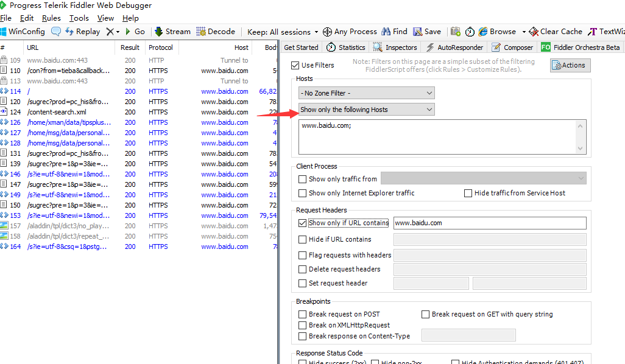Open Fiddler Orchestra Beta tab
The image size is (625, 364).
581,47
